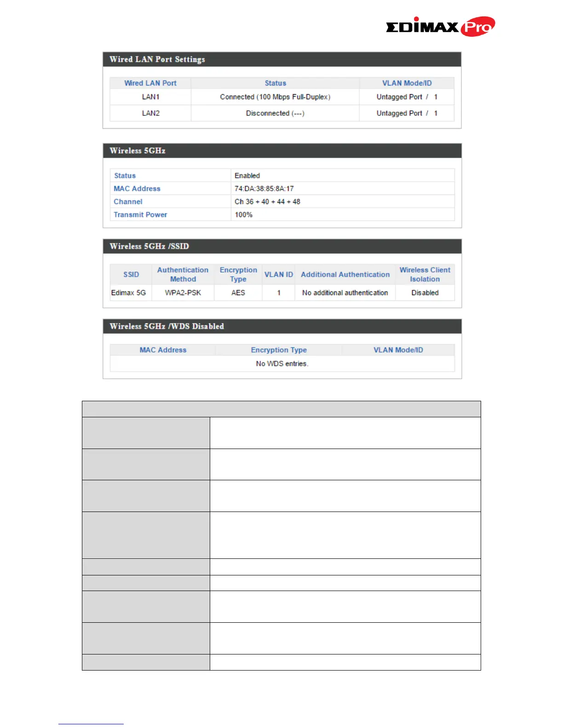Click Untagged Port / 1 in LAN1 row

pos(407,97)
